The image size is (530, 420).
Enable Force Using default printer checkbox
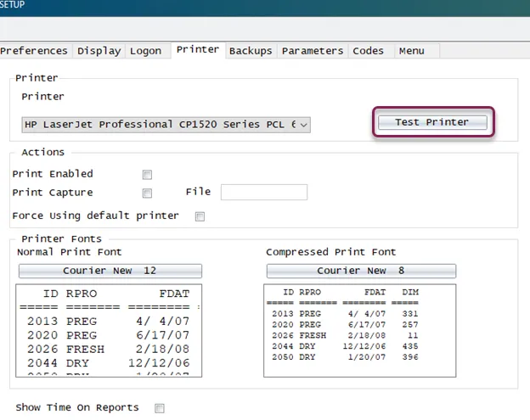[200, 216]
